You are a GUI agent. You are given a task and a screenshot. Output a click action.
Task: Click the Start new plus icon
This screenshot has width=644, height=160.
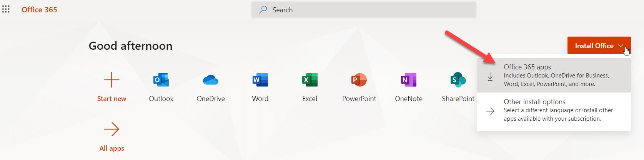pyautogui.click(x=111, y=80)
